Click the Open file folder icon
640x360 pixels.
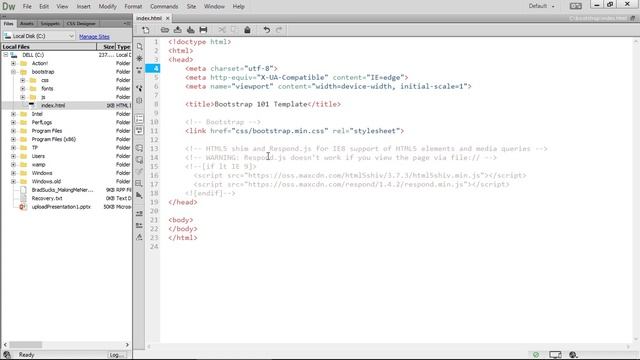pyautogui.click(x=164, y=30)
